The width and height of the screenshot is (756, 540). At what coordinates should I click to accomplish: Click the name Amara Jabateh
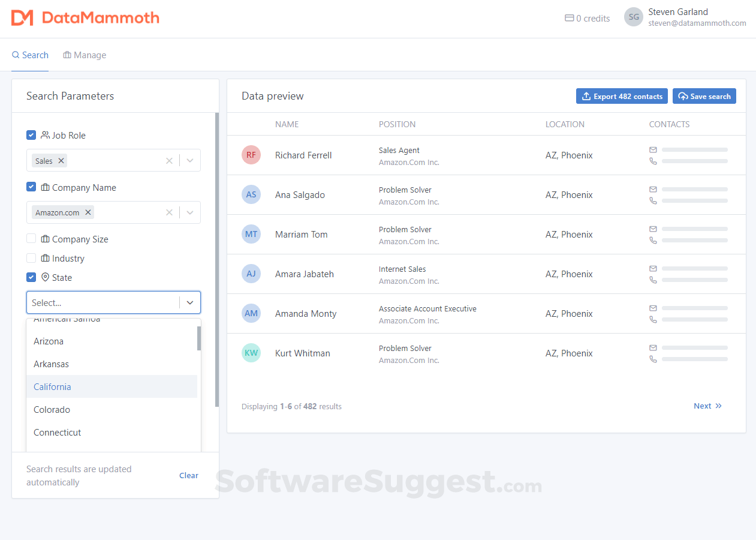(305, 274)
